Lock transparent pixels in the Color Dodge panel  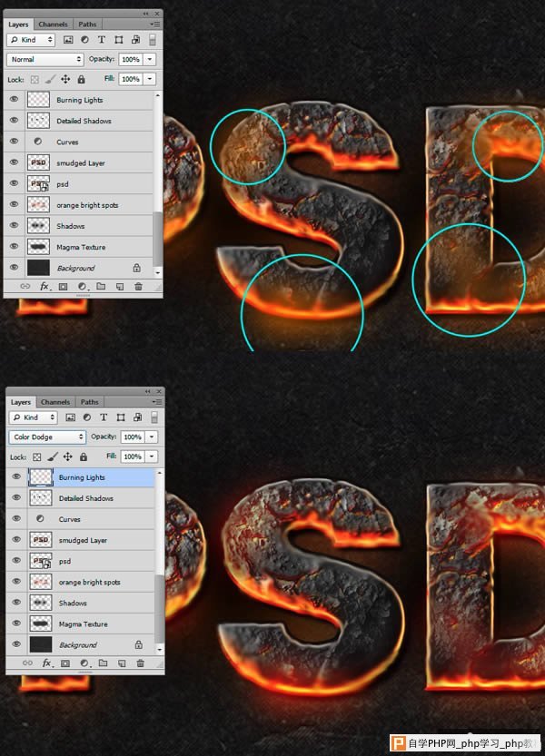[x=36, y=457]
